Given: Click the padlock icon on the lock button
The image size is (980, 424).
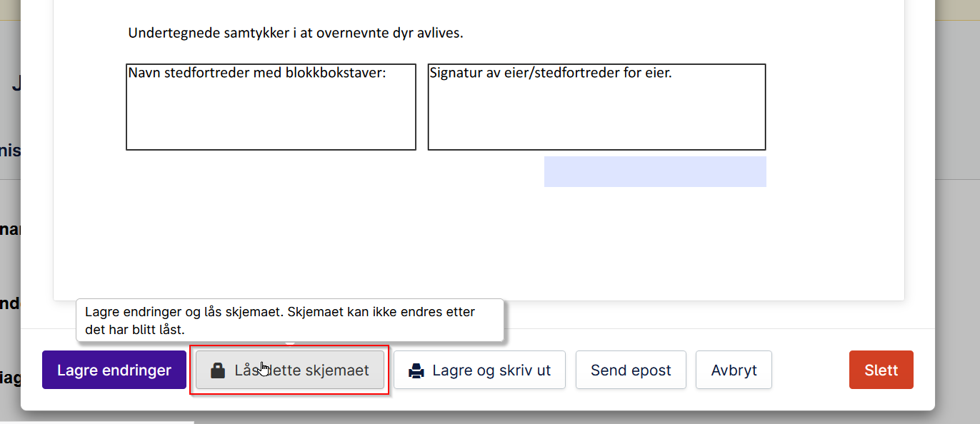Looking at the screenshot, I should [218, 370].
